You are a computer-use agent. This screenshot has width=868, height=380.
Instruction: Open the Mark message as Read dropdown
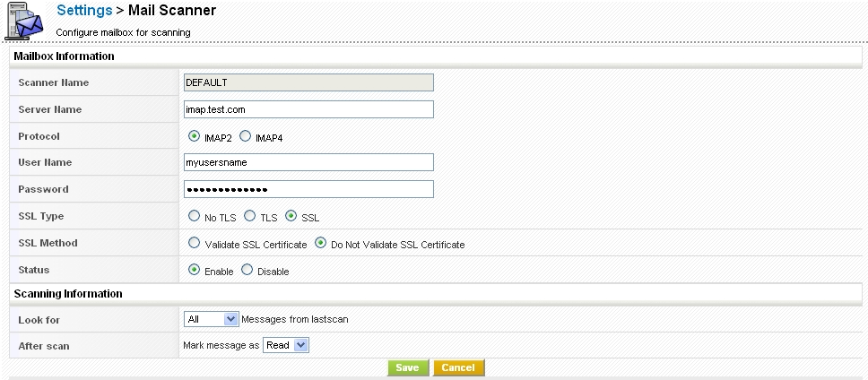click(x=286, y=345)
